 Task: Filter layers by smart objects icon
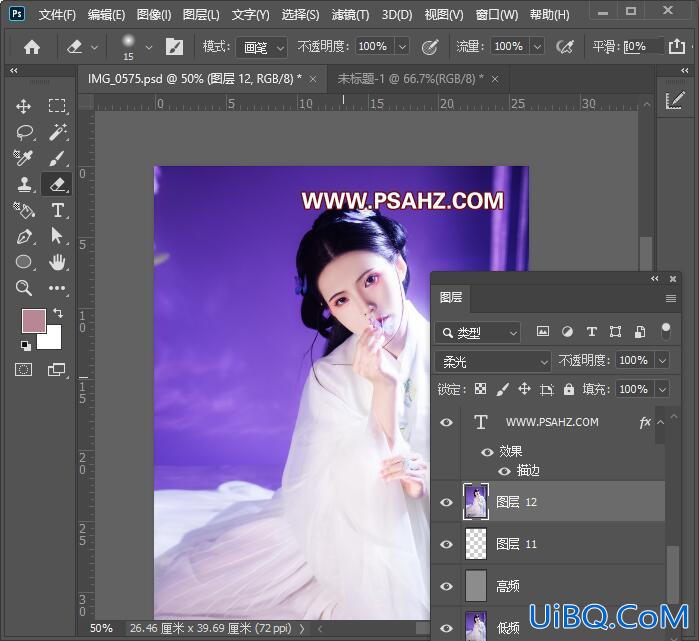pyautogui.click(x=640, y=332)
